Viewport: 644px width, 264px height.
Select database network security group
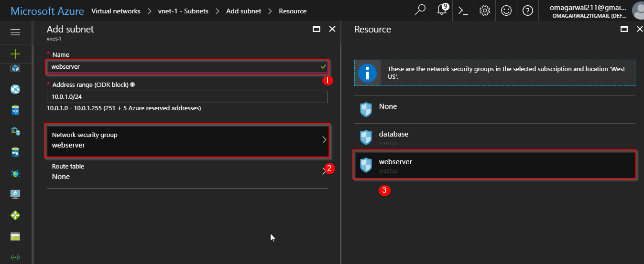(x=495, y=137)
